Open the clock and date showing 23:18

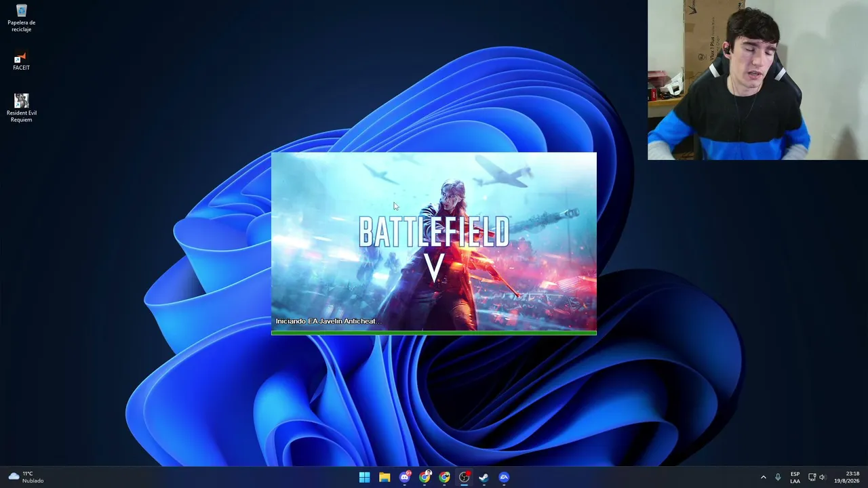click(x=848, y=477)
